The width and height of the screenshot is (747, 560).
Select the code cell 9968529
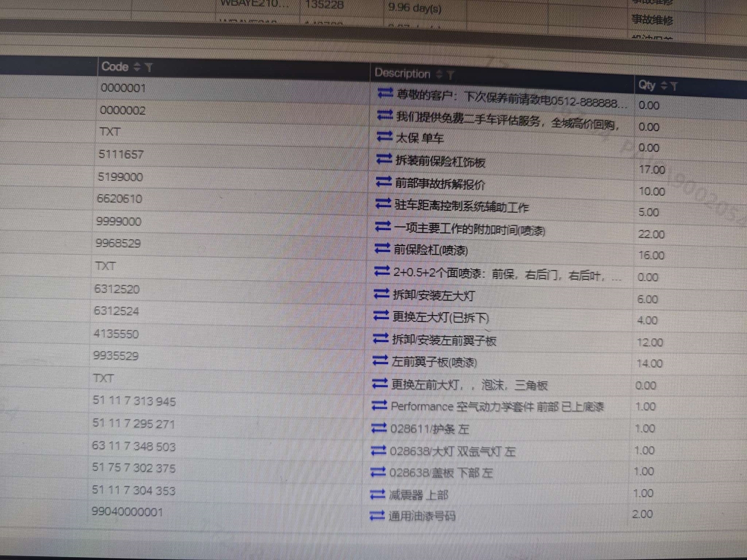[118, 243]
